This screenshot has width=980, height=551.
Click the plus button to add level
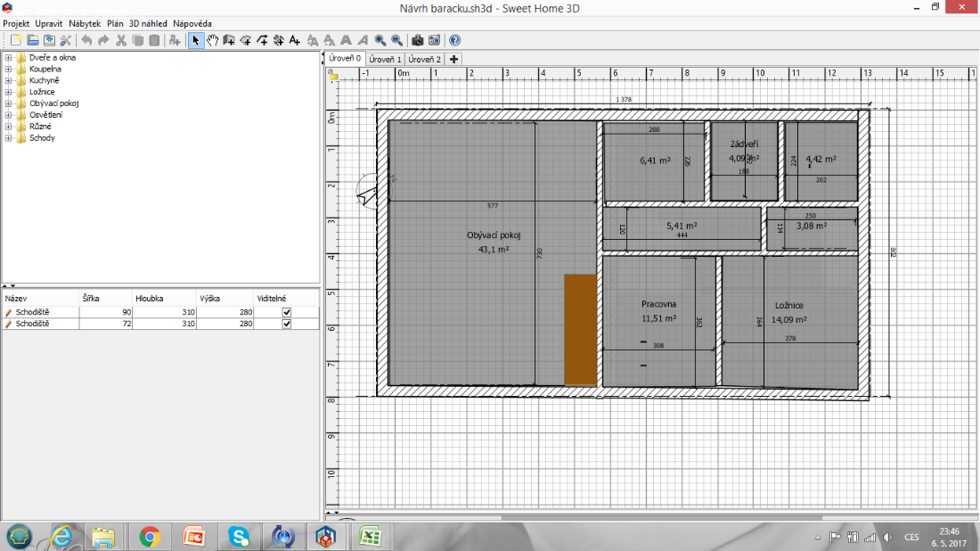[x=453, y=60]
